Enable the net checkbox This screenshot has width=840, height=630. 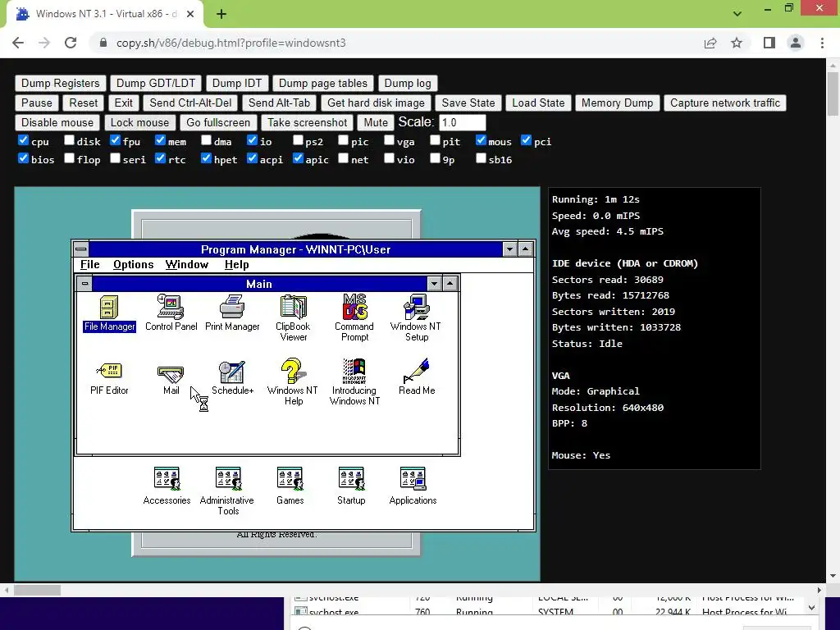pos(344,158)
